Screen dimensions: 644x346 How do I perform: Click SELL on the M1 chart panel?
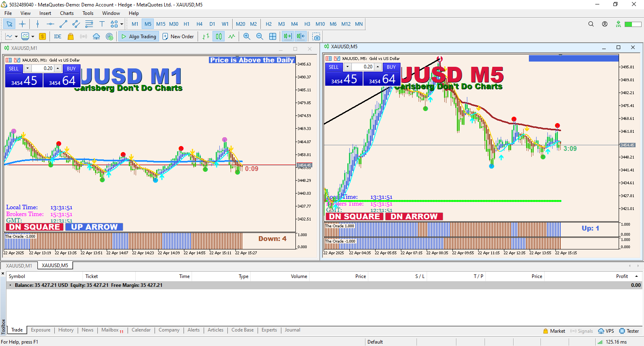click(14, 69)
